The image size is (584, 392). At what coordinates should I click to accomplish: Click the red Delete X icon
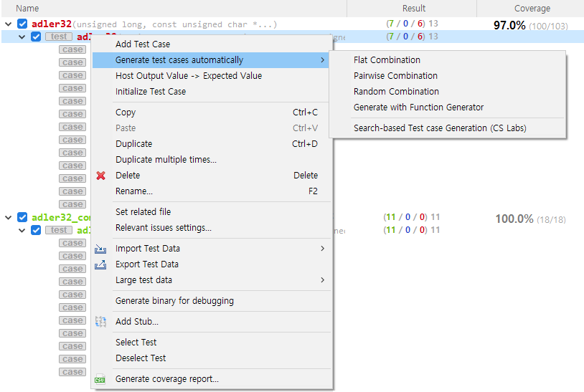tap(100, 176)
